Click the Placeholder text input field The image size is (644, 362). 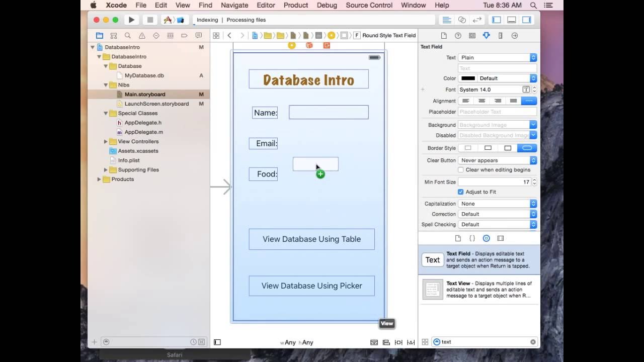coord(498,112)
